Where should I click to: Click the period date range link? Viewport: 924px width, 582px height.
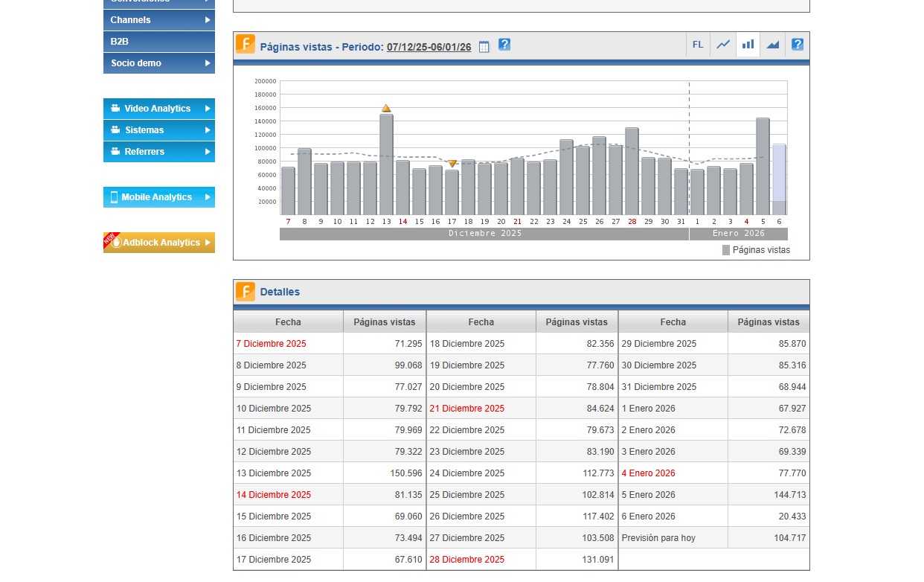[429, 47]
